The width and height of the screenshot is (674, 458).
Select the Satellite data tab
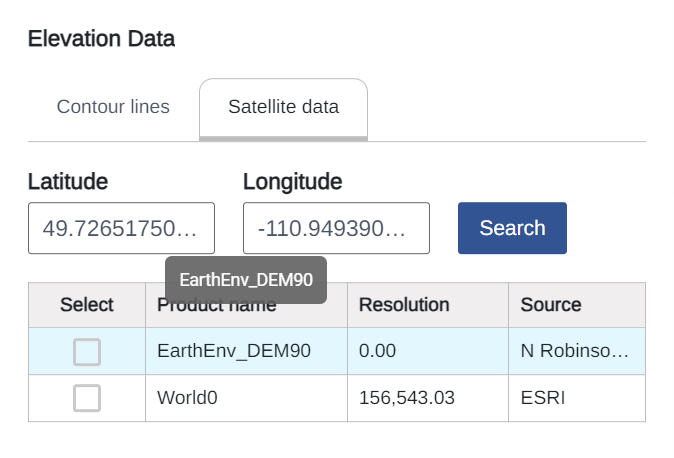coord(283,108)
